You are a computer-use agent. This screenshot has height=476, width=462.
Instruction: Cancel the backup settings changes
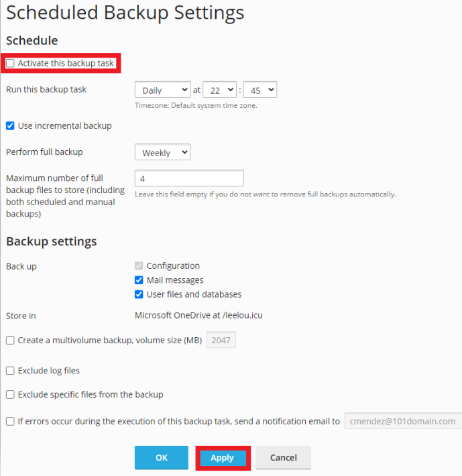pyautogui.click(x=283, y=458)
